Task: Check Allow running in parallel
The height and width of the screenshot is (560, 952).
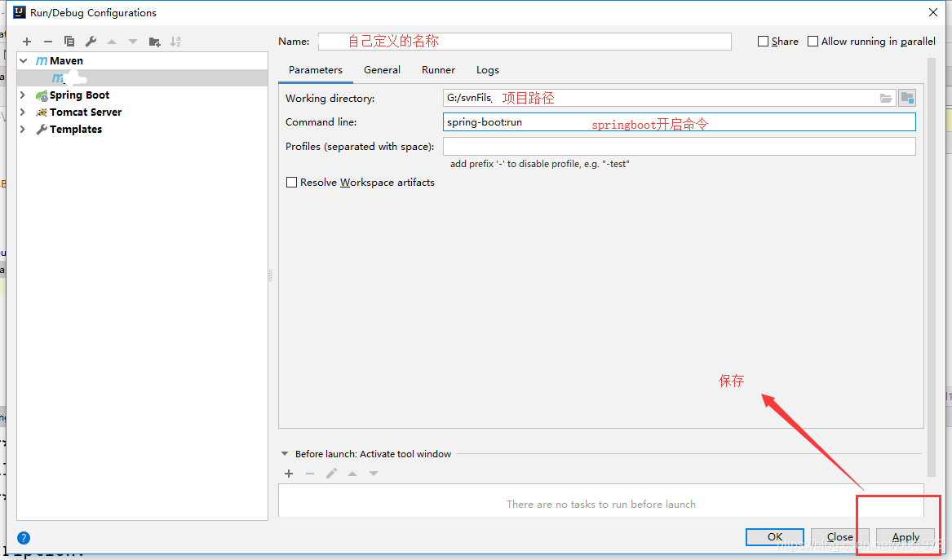Action: [x=813, y=41]
